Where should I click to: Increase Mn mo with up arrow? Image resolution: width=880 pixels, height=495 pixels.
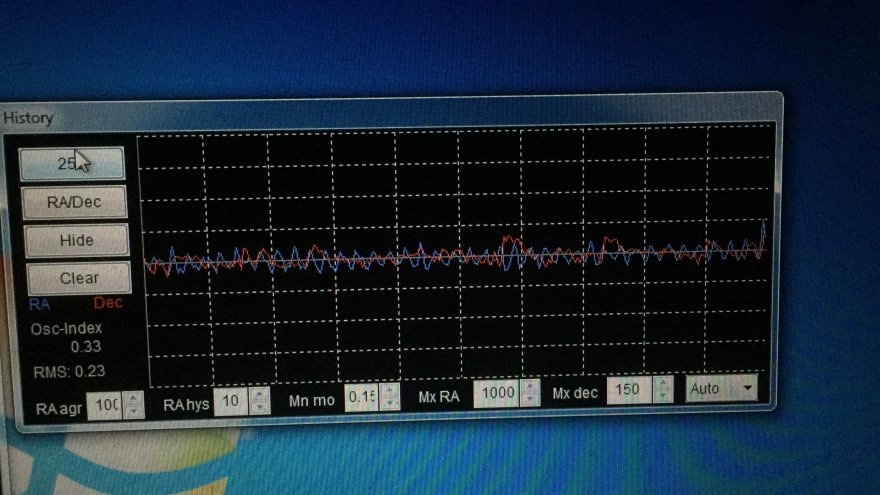[x=389, y=392]
